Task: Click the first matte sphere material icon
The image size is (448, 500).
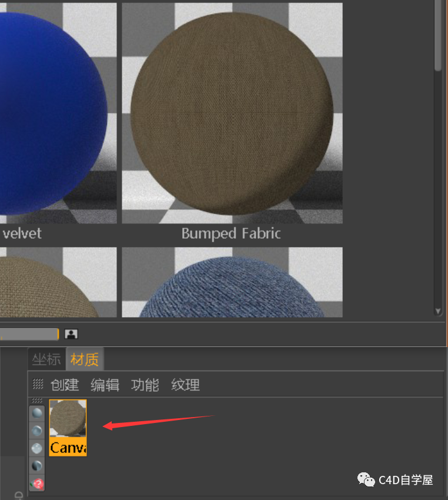Action: click(37, 414)
